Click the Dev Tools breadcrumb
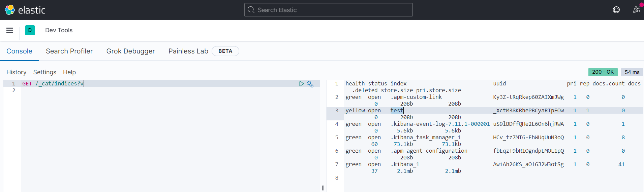Viewport: 644px width, 192px height. (x=59, y=30)
